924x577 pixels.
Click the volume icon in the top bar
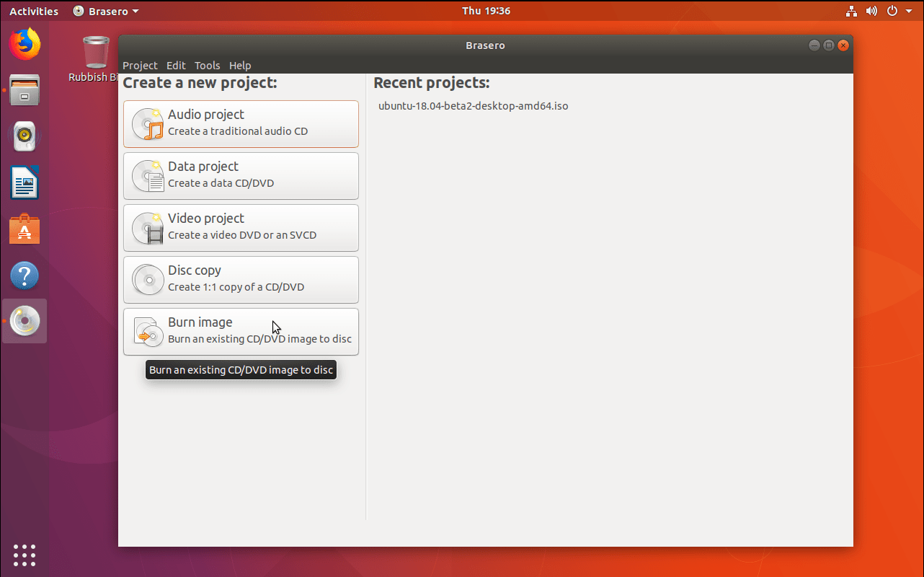click(871, 11)
